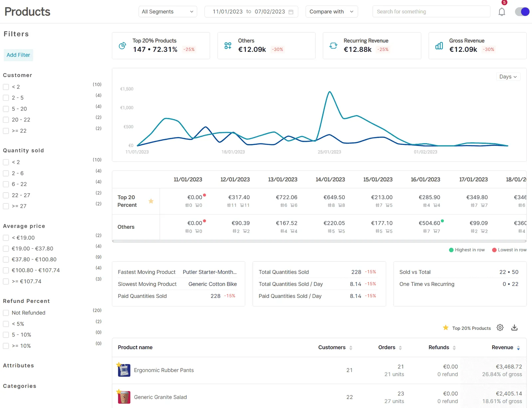Check Customer '>= 22' filter

click(6, 131)
